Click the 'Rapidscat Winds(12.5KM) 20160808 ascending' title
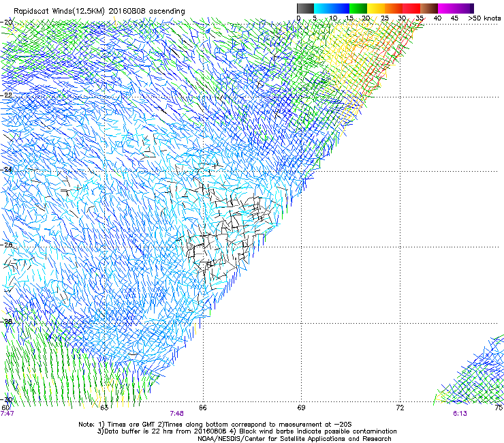 pos(99,12)
